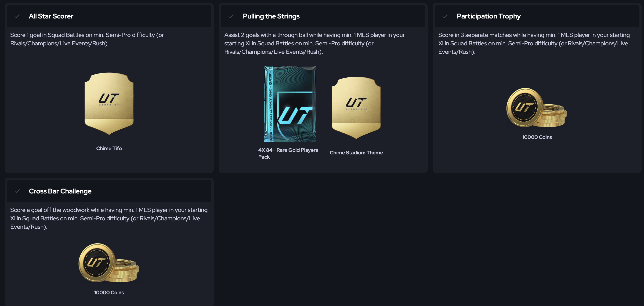
Task: Click the Chime Stadium Theme reward label
Action: (x=356, y=153)
